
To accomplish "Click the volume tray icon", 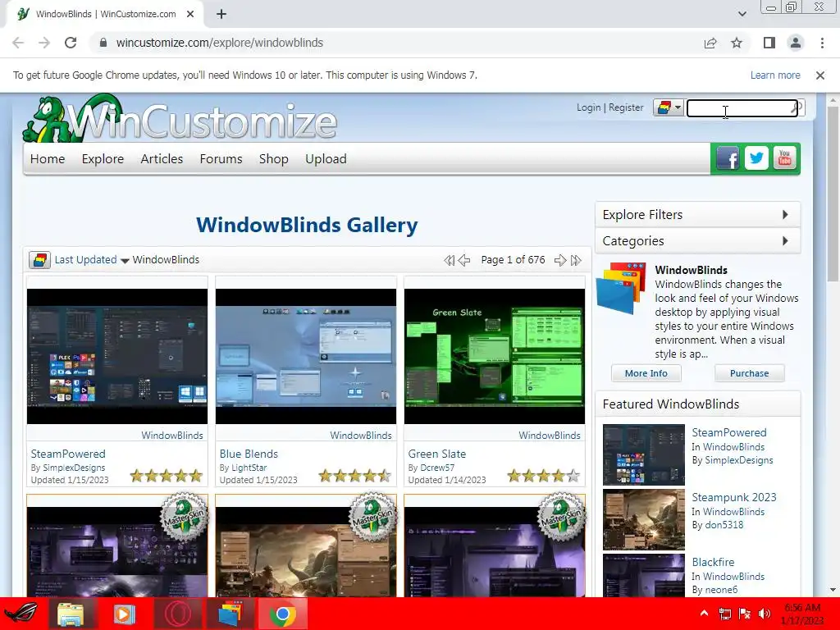I will point(765,614).
